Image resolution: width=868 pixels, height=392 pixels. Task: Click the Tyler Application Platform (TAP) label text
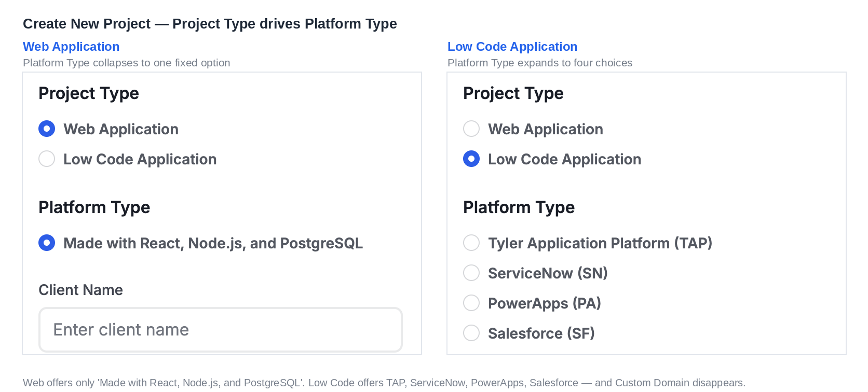[x=600, y=243]
